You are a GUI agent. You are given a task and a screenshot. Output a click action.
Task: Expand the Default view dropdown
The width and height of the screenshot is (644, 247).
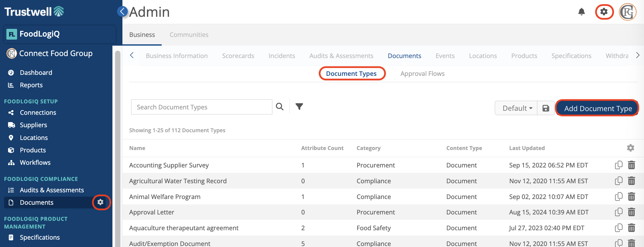[x=516, y=108]
